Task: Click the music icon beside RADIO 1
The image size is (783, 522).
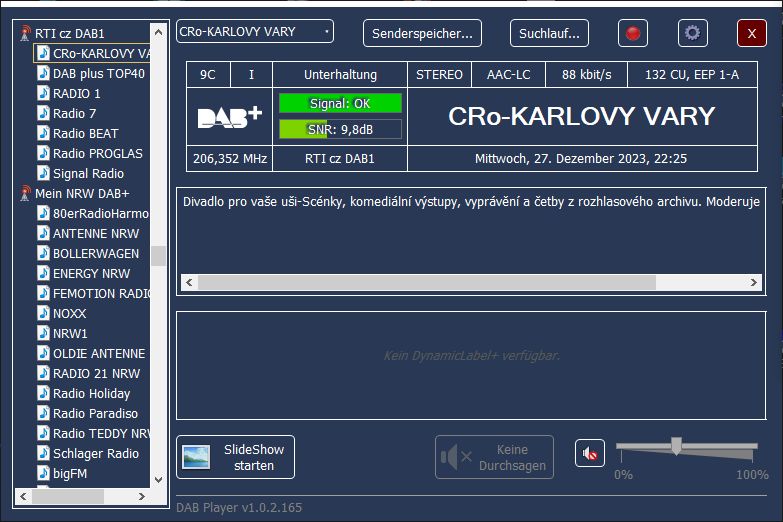Action: 43,93
